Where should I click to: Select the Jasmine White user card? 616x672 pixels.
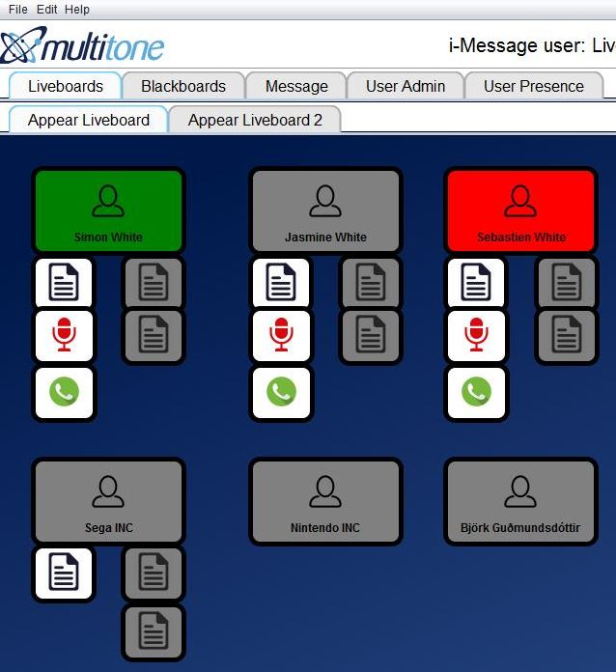[325, 210]
